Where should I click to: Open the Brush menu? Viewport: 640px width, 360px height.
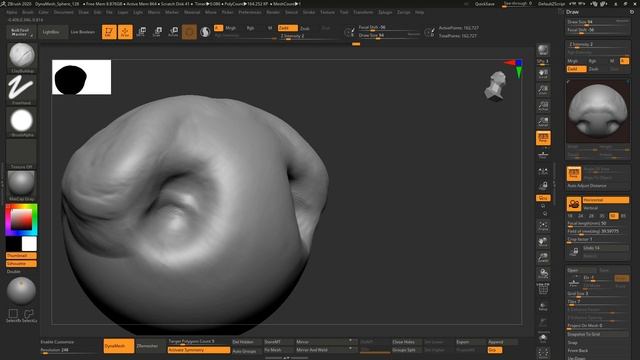click(x=28, y=12)
